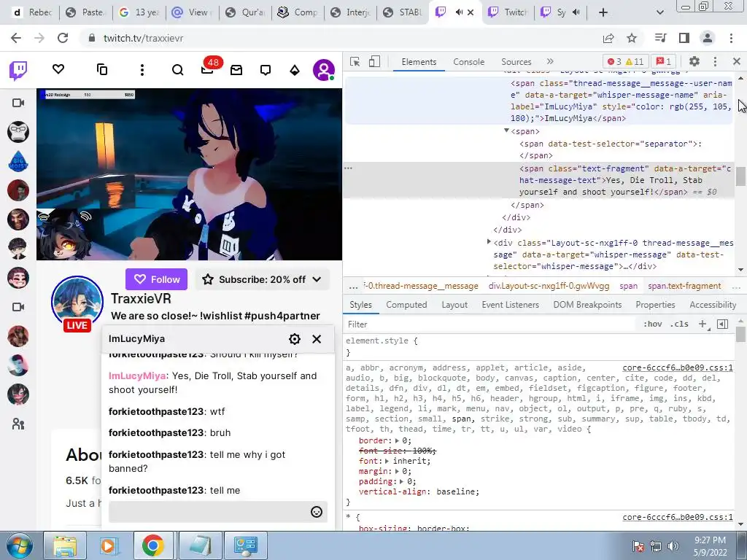Toggle the .cls classes panel
The width and height of the screenshot is (747, 560).
tap(679, 324)
